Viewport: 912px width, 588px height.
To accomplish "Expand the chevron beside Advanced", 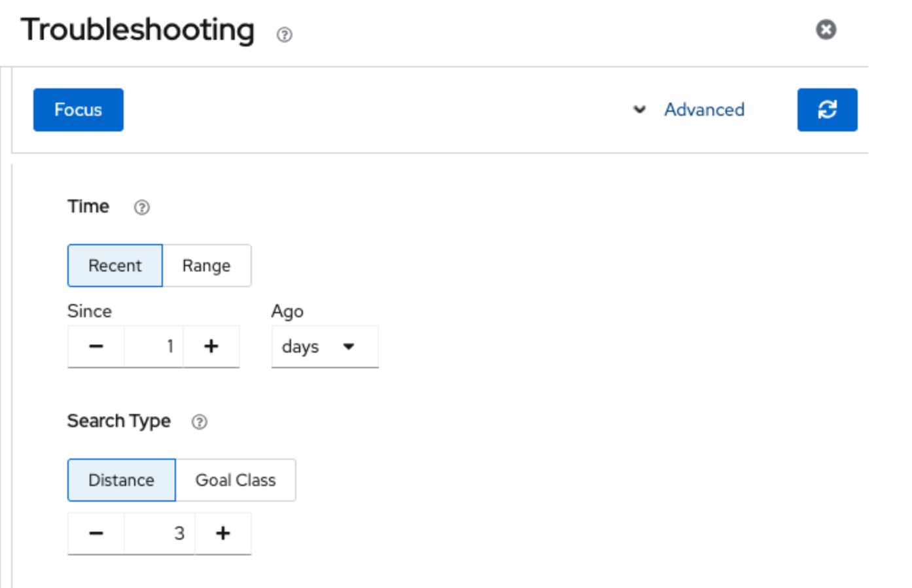I will point(639,110).
